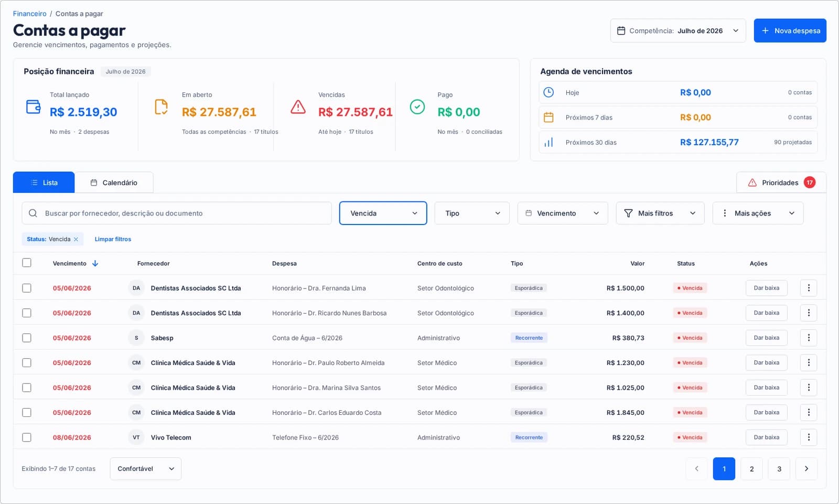
Task: Check the Dra. Fernanda Lima row checkbox
Action: pyautogui.click(x=27, y=288)
